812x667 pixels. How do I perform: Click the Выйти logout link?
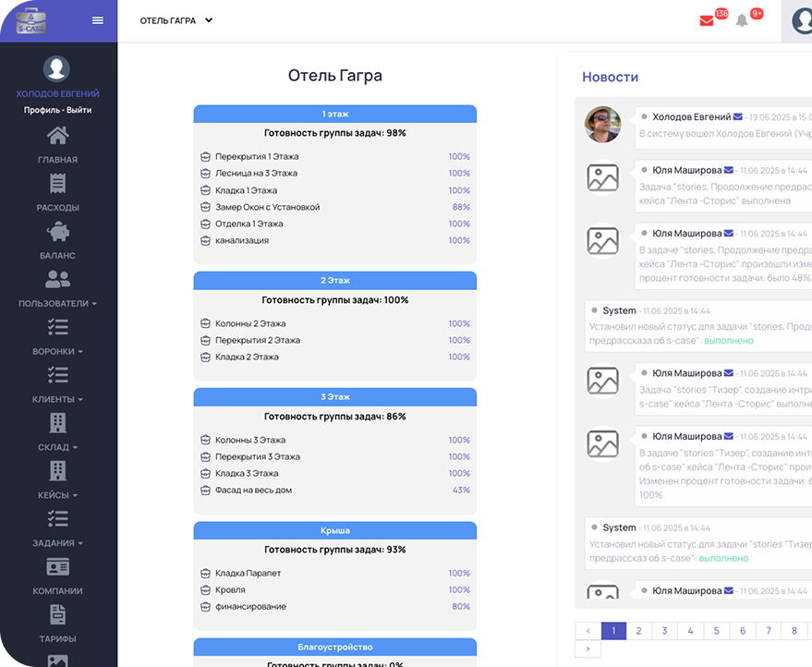(x=79, y=110)
